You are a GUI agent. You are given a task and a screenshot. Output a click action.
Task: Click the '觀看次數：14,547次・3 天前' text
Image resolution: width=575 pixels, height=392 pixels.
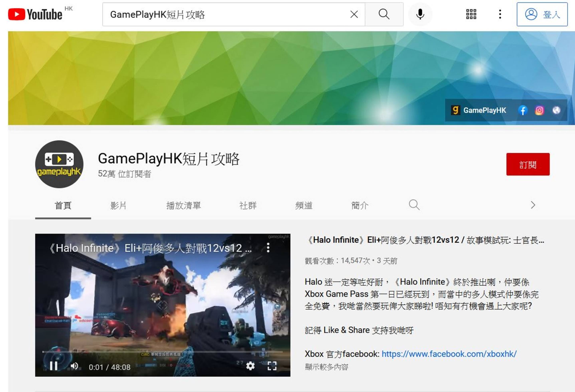pyautogui.click(x=351, y=261)
